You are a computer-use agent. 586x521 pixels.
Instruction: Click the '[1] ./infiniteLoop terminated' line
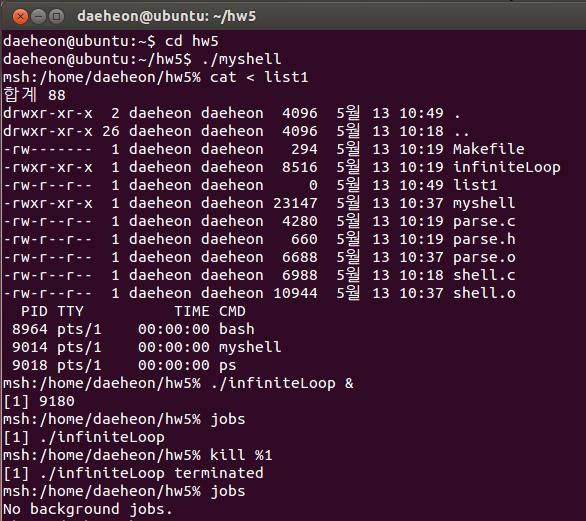pos(133,473)
